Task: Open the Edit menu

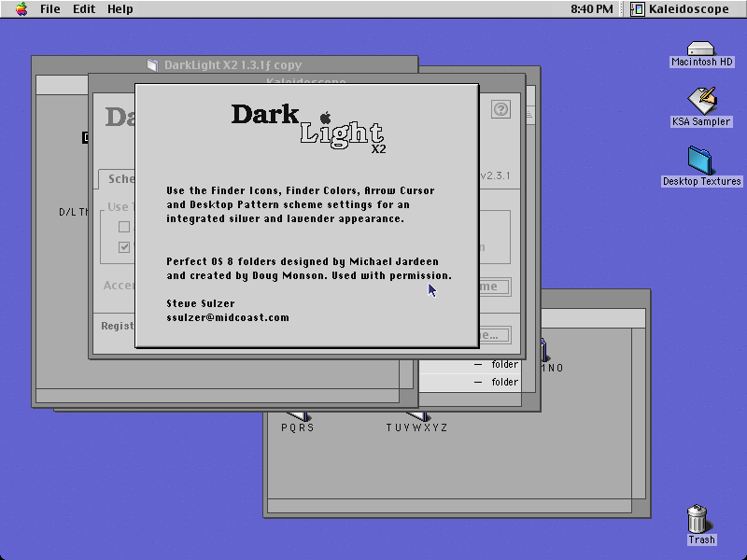Action: click(84, 9)
